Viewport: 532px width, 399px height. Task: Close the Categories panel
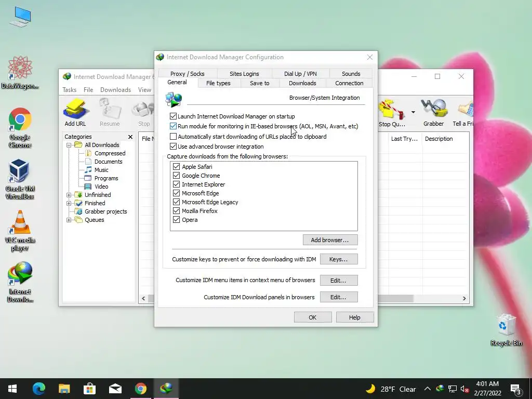[130, 137]
